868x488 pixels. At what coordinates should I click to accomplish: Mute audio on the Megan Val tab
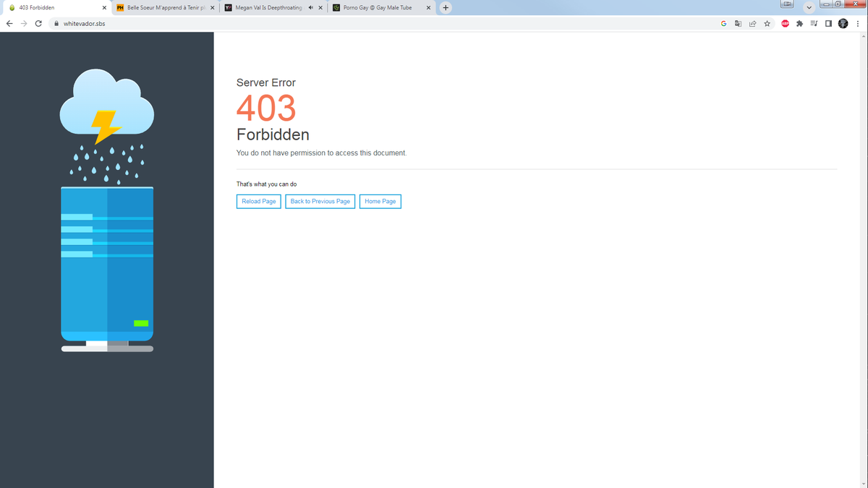tap(310, 8)
